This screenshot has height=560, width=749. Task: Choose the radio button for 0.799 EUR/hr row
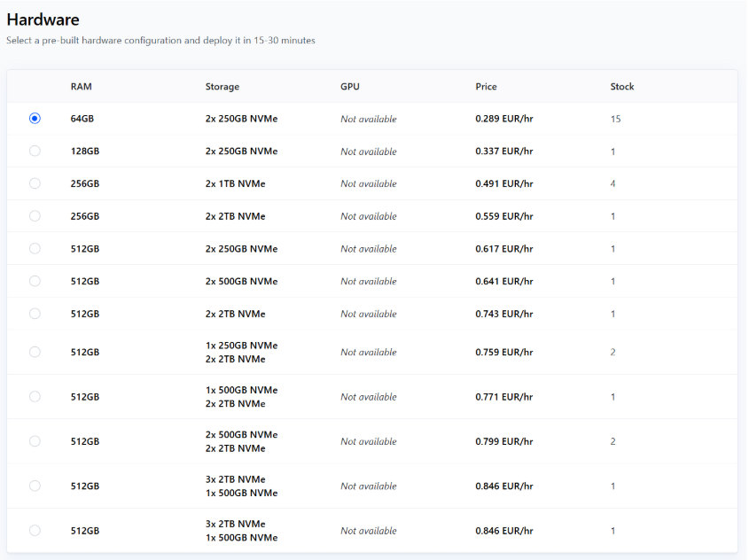(35, 441)
